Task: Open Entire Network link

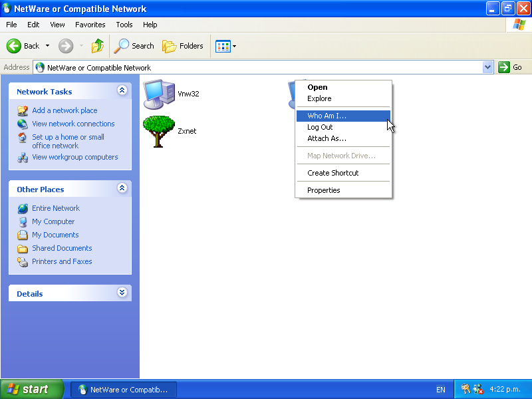Action: pos(56,208)
